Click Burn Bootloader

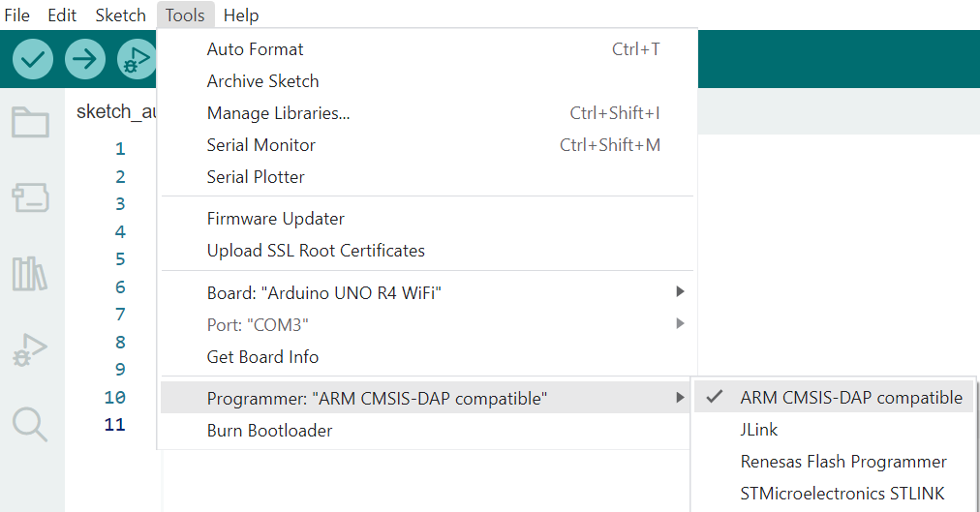point(269,431)
